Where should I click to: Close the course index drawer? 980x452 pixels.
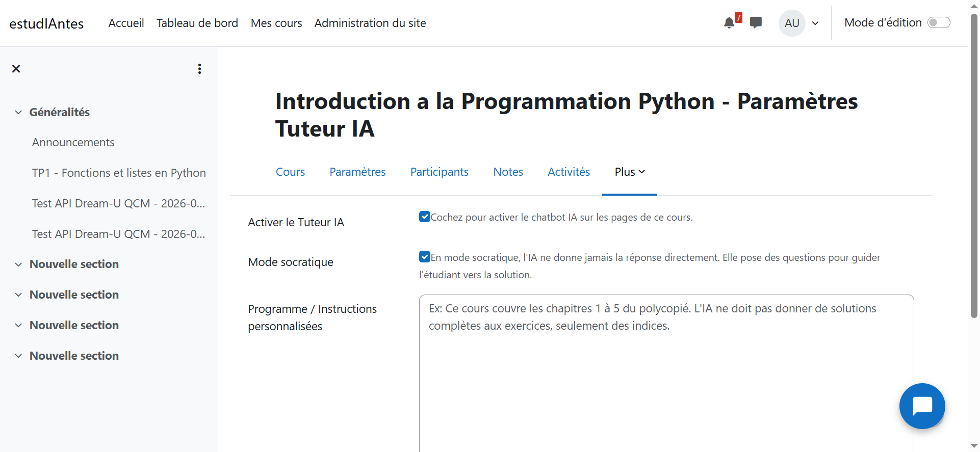pos(16,69)
